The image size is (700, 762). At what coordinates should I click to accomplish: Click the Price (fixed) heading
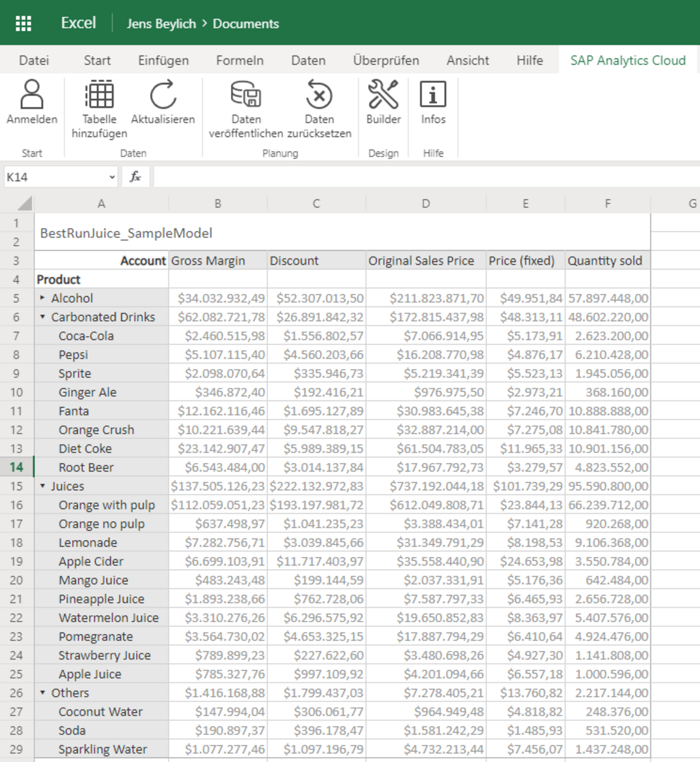[526, 260]
